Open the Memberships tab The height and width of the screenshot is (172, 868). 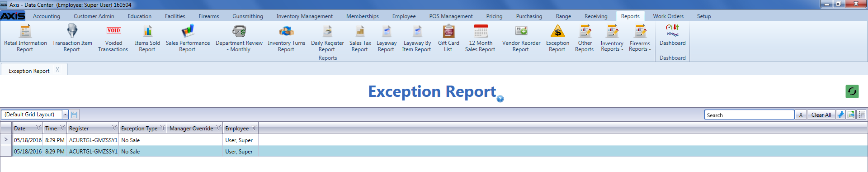coord(363,16)
